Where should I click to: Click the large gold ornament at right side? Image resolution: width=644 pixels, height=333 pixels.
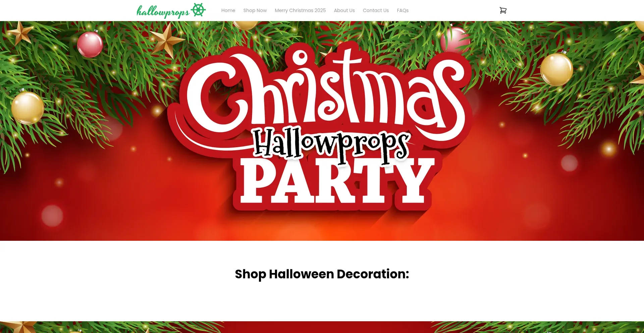pos(556,69)
